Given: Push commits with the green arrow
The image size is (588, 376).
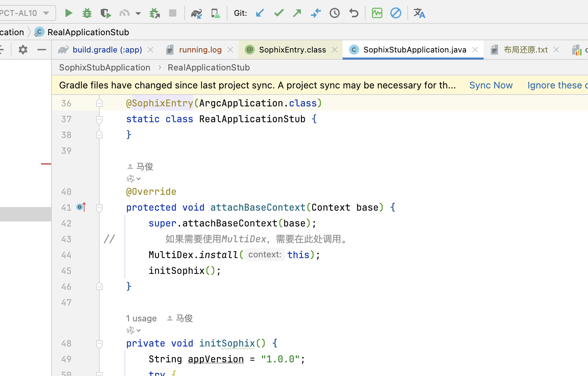Looking at the screenshot, I should (297, 13).
